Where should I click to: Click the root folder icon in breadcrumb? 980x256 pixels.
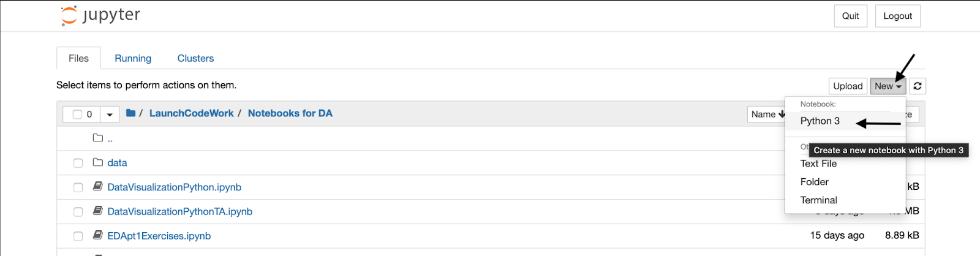click(x=130, y=113)
